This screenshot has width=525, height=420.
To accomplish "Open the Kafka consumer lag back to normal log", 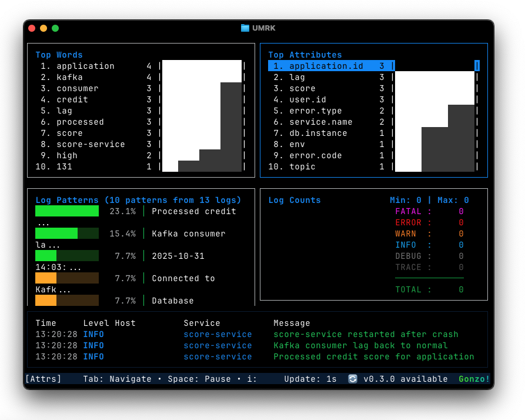I will click(360, 345).
